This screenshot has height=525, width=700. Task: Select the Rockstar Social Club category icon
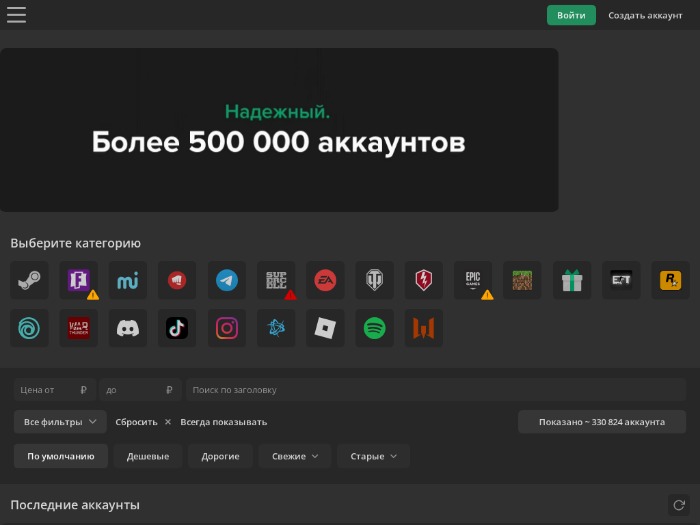point(671,280)
